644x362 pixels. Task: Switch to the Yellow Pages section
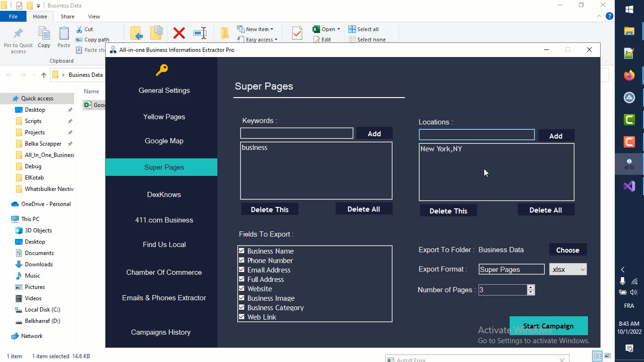tap(164, 117)
